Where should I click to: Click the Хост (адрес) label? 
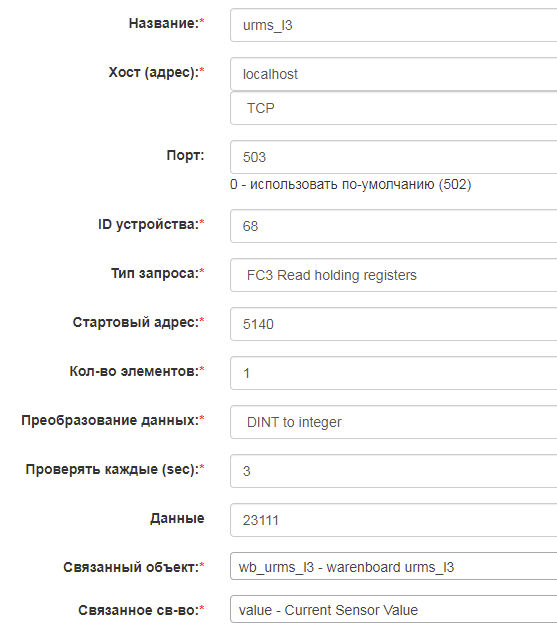[x=156, y=72]
